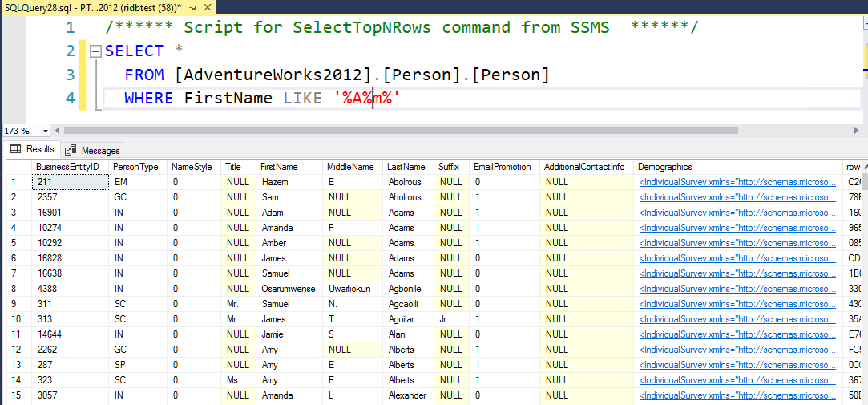Open the 173 % zoom dropdown
The width and height of the screenshot is (868, 405).
[x=46, y=131]
